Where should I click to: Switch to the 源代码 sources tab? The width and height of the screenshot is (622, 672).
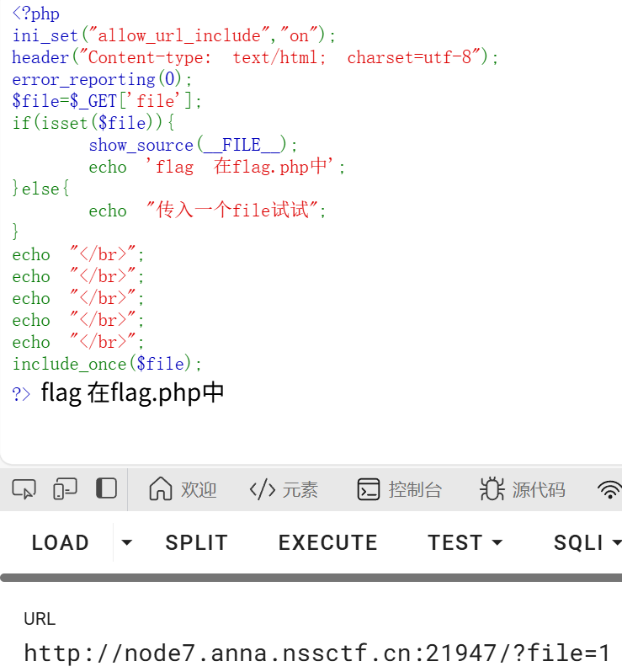point(523,489)
